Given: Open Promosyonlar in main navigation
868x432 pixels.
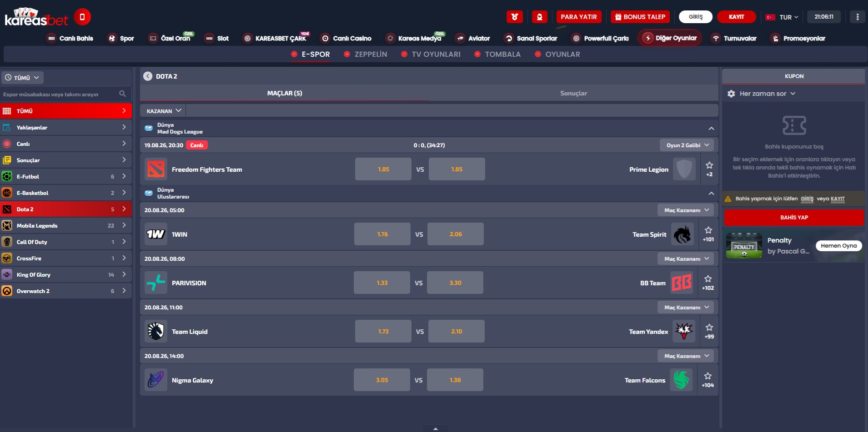Looking at the screenshot, I should [798, 38].
